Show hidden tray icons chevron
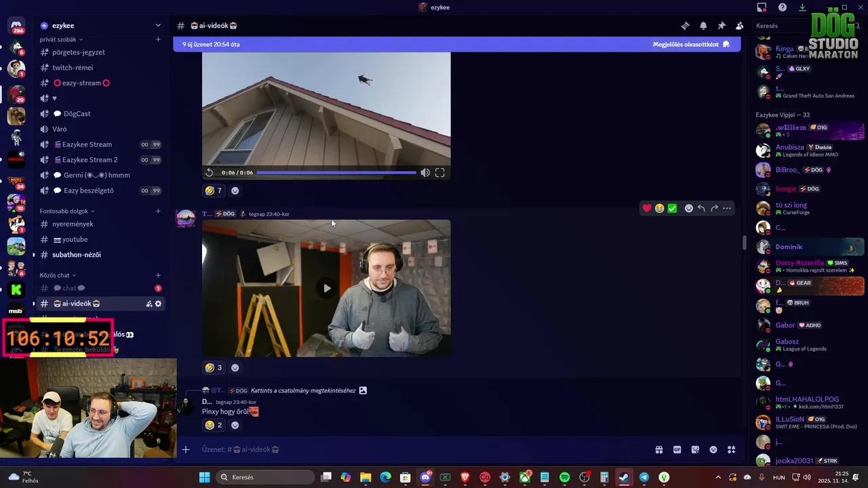868x488 pixels. 718,477
